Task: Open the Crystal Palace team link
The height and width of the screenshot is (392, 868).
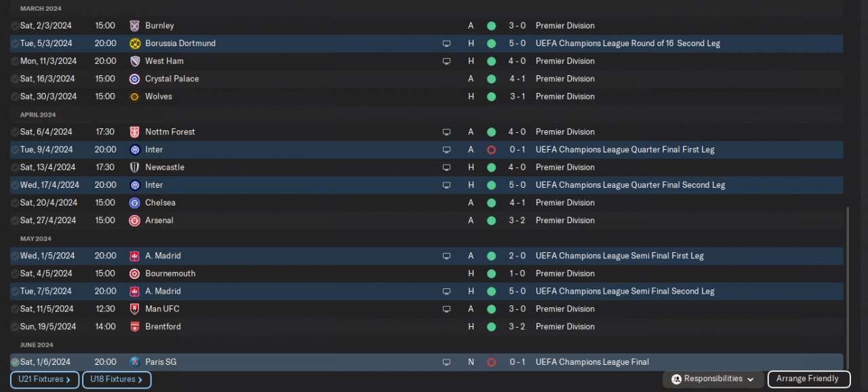Action: (172, 79)
